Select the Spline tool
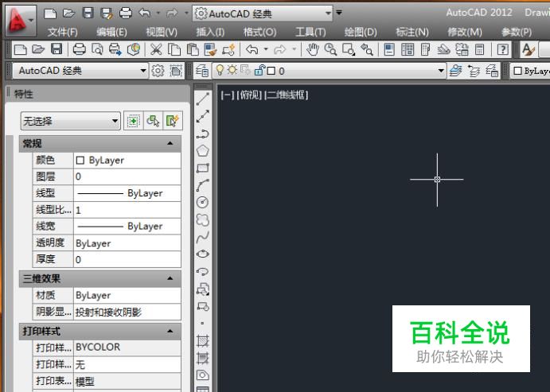Image resolution: width=550 pixels, height=392 pixels. (203, 237)
